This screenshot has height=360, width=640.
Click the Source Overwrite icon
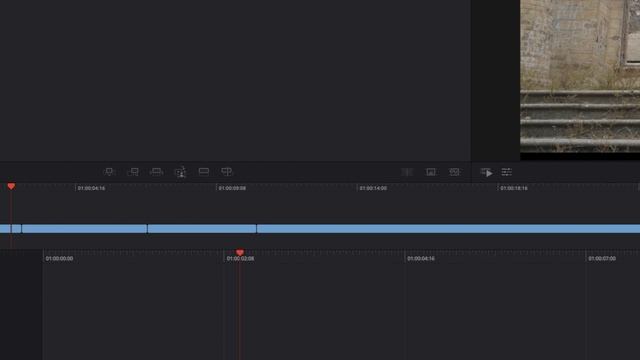point(227,172)
